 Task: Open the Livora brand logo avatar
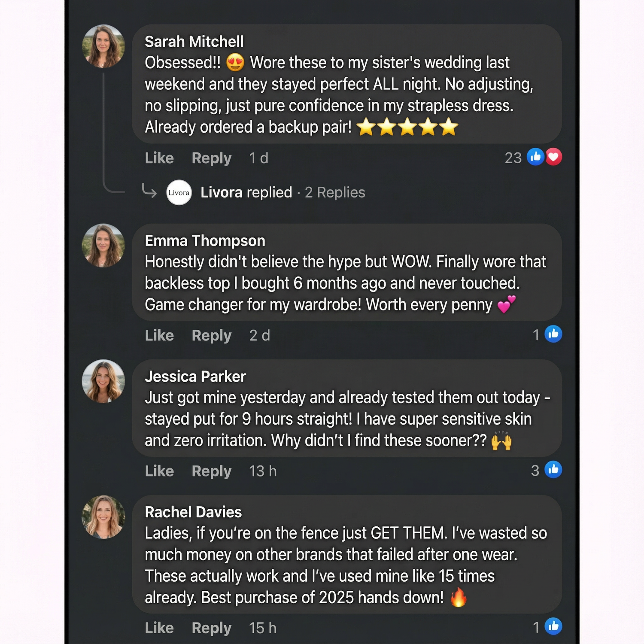coord(179,192)
